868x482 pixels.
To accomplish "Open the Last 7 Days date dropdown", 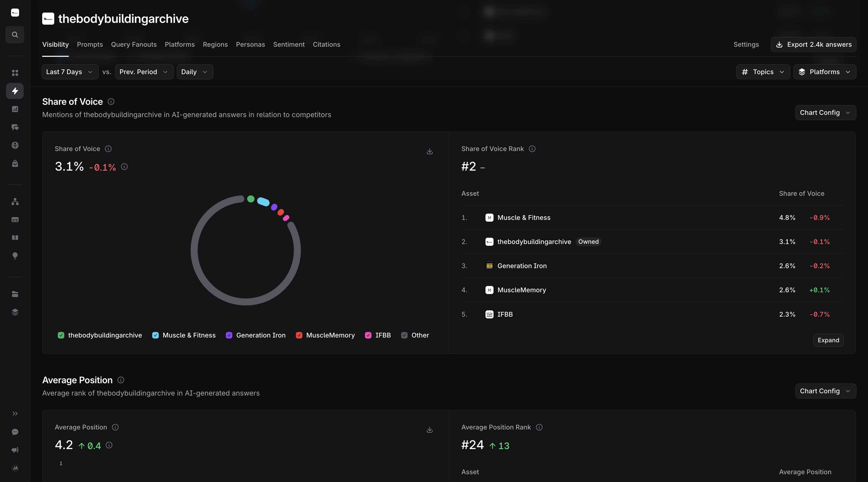I will coord(70,72).
